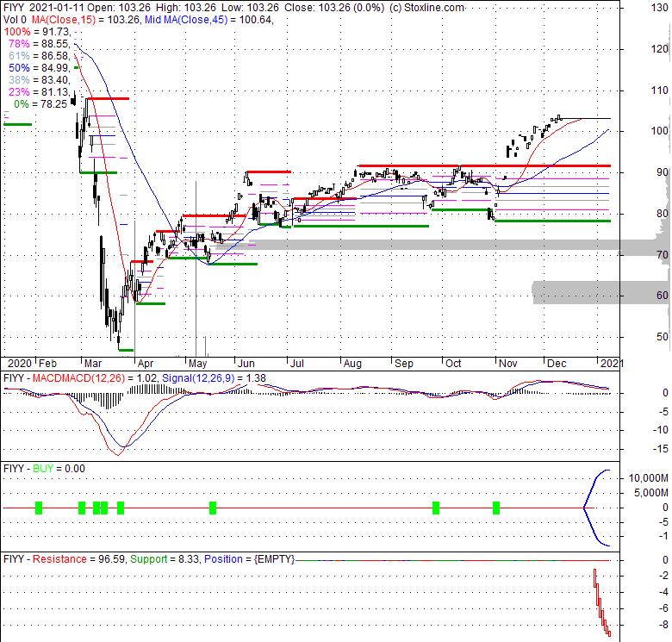The width and height of the screenshot is (672, 642).
Task: Click the Sep month label
Action: [404, 364]
